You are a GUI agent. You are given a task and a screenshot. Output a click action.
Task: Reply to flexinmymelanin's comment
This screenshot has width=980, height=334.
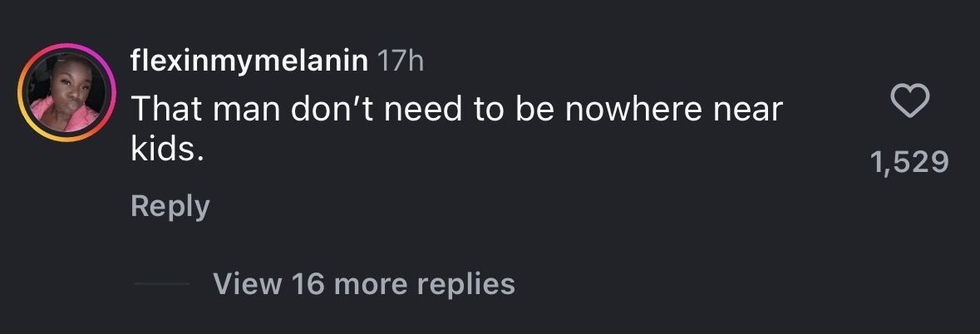point(170,206)
